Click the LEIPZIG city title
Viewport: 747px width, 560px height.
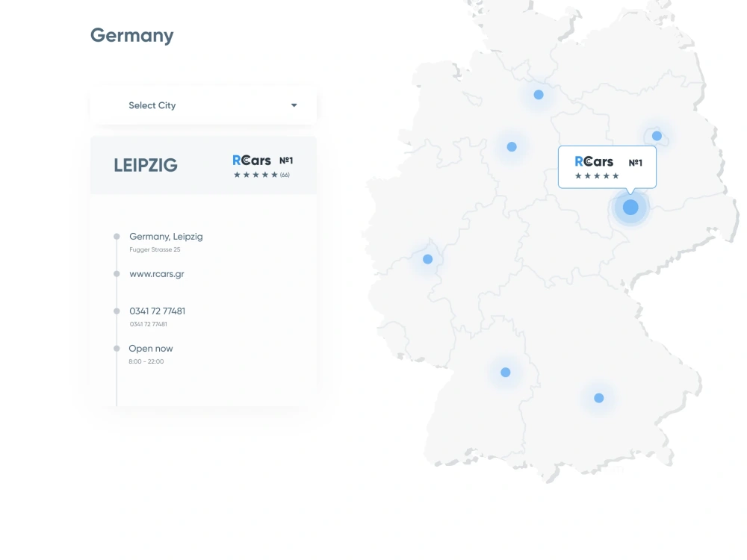(146, 165)
